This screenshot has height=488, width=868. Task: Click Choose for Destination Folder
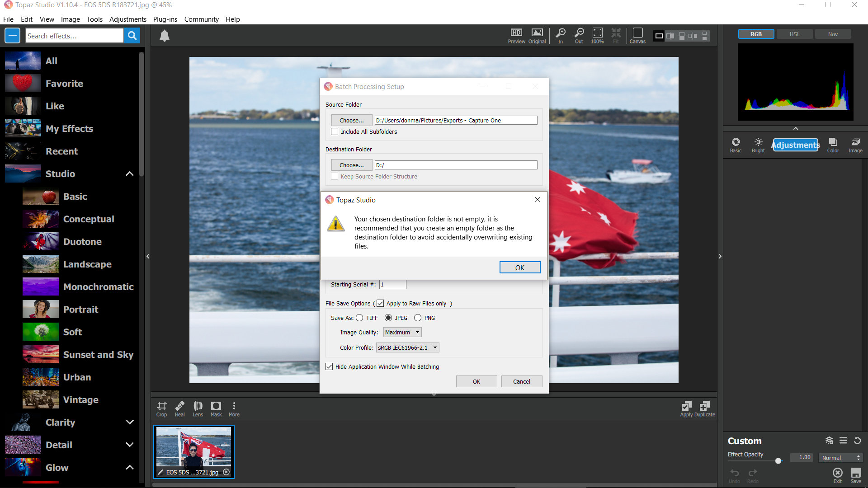352,165
